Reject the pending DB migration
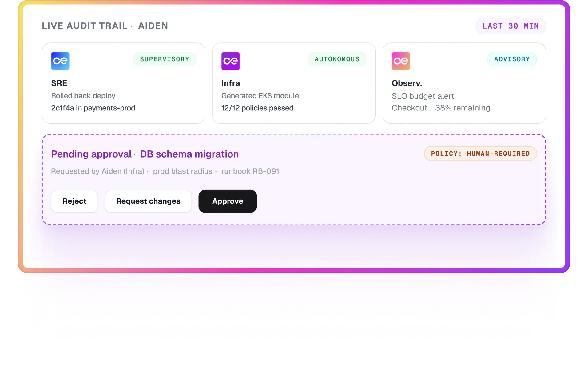This screenshot has width=588, height=371. click(x=74, y=201)
